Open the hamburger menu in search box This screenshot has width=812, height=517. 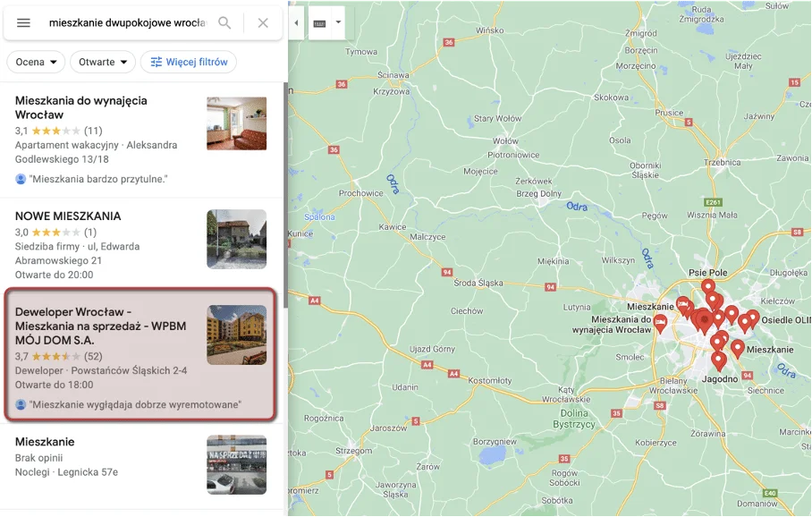[23, 22]
